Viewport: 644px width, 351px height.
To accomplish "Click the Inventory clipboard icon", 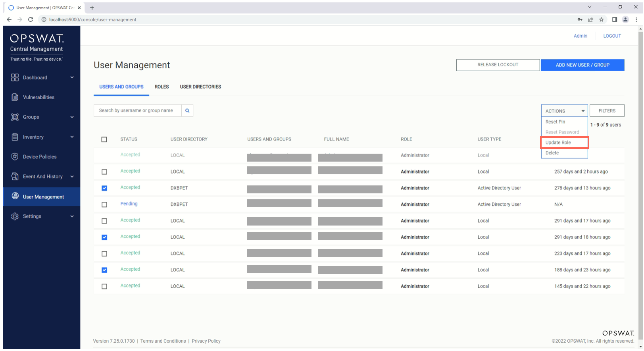I will [15, 137].
